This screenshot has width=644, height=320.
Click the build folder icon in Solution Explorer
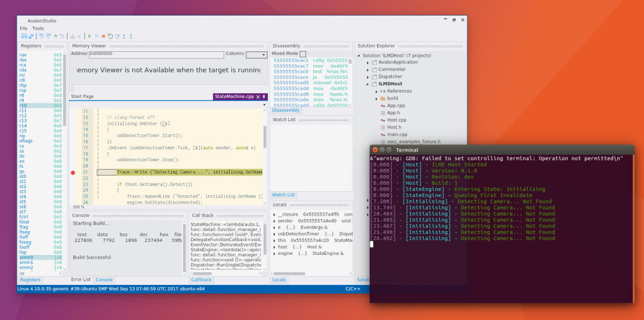coord(383,99)
